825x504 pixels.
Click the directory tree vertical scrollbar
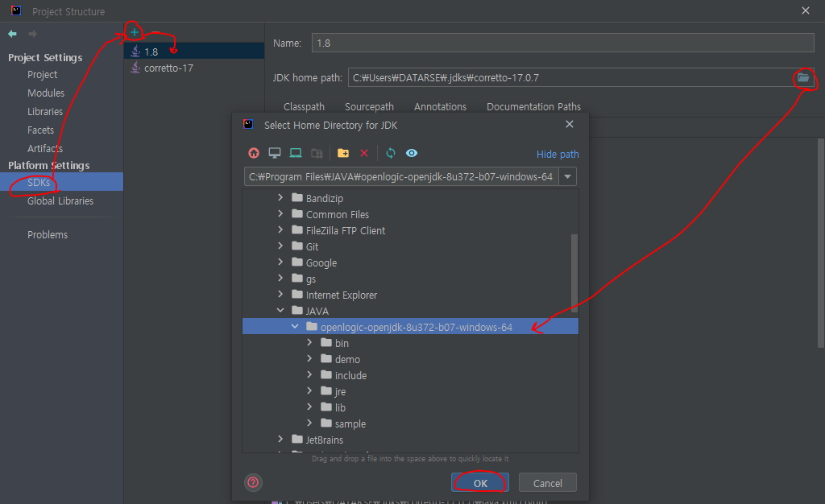574,273
